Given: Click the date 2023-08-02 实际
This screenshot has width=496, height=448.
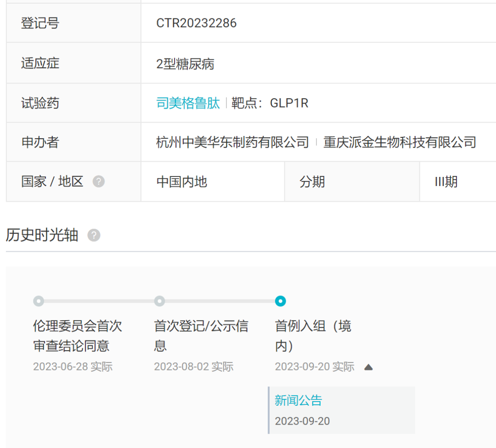Looking at the screenshot, I should click(194, 367).
